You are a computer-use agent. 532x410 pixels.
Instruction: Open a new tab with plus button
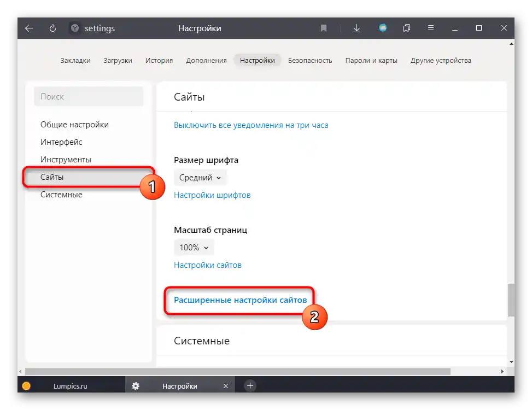[x=250, y=385]
